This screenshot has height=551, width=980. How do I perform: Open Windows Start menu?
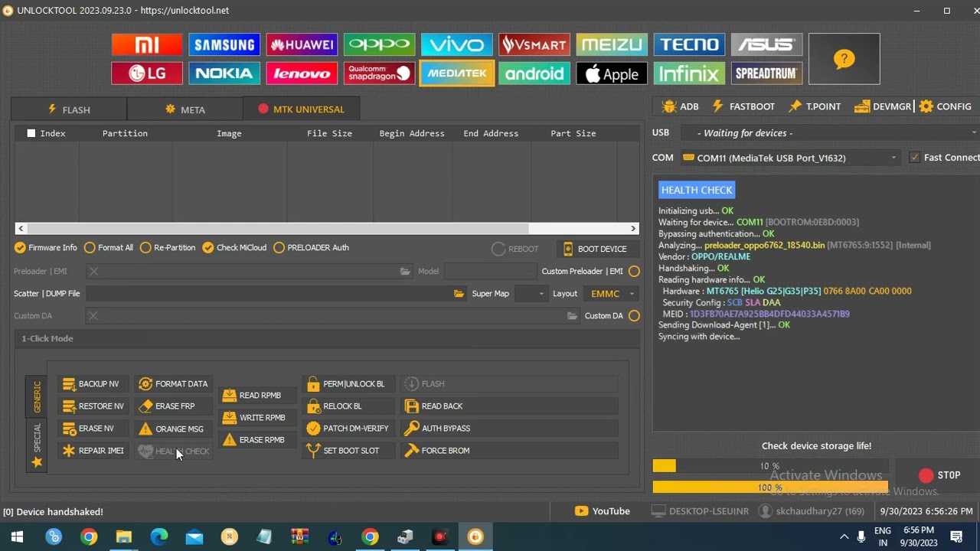coord(17,536)
